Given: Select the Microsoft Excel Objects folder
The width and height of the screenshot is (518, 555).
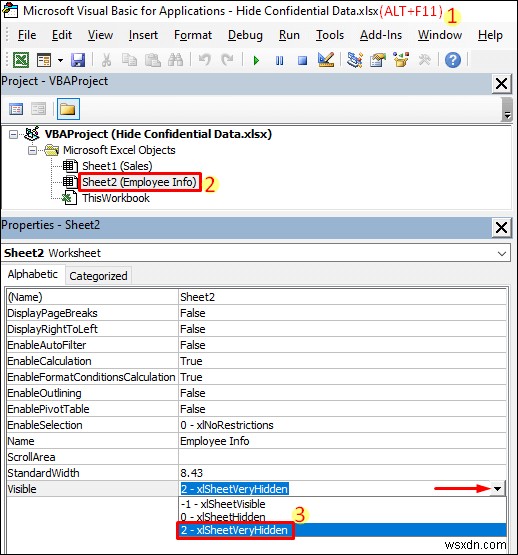Looking at the screenshot, I should click(119, 150).
